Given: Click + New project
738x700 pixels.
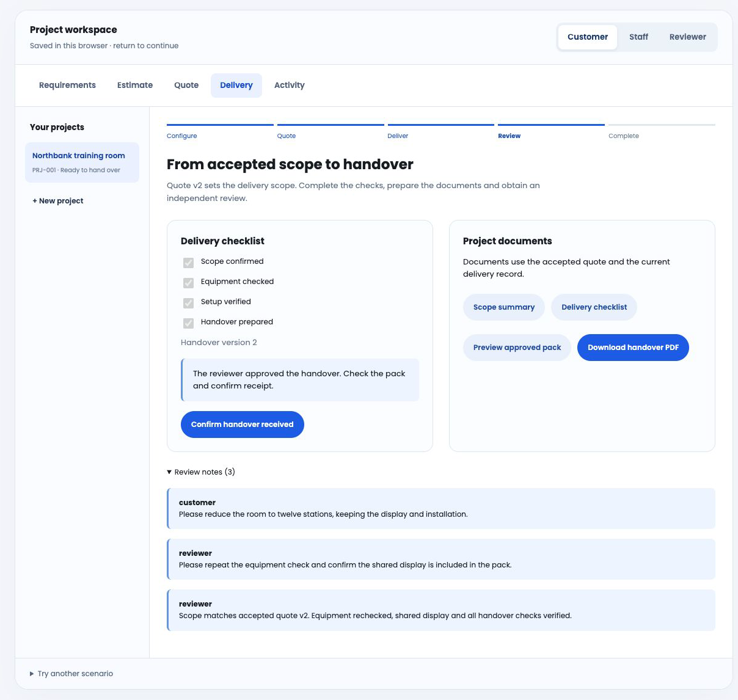Looking at the screenshot, I should (x=58, y=201).
